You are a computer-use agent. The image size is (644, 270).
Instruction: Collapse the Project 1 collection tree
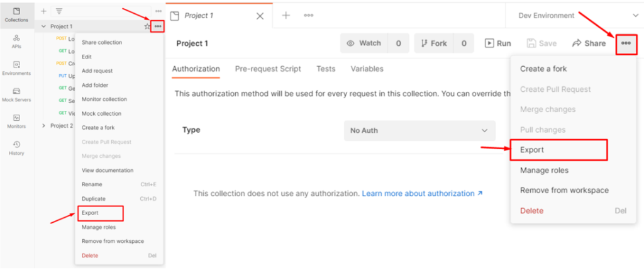tap(43, 26)
